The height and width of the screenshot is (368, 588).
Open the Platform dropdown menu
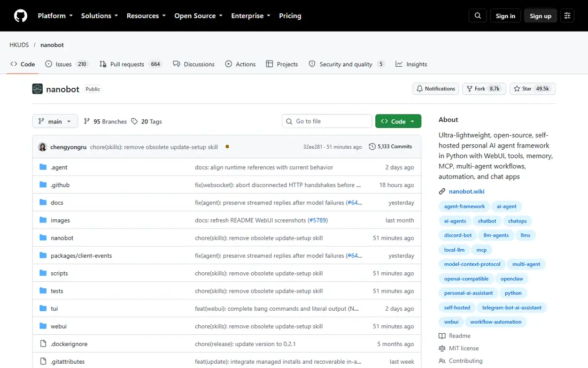(x=55, y=16)
